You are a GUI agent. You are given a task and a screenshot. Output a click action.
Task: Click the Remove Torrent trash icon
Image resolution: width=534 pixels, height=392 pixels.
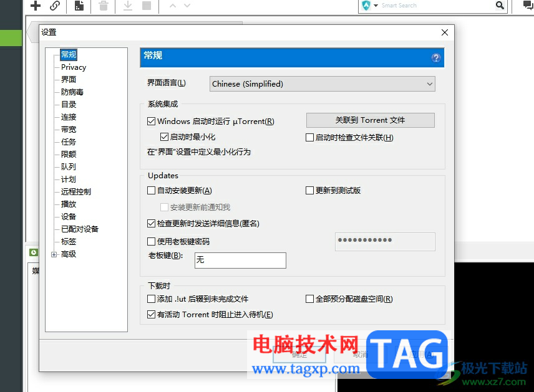pos(103,6)
